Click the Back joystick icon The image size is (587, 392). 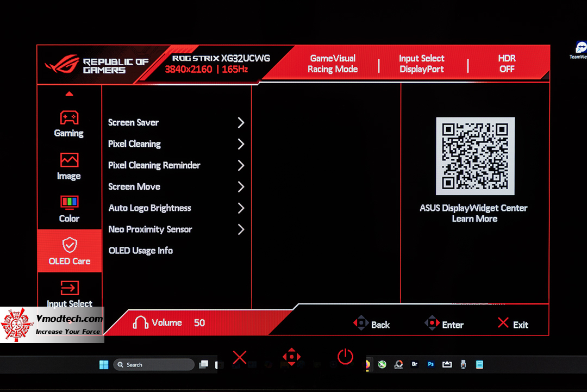click(361, 323)
